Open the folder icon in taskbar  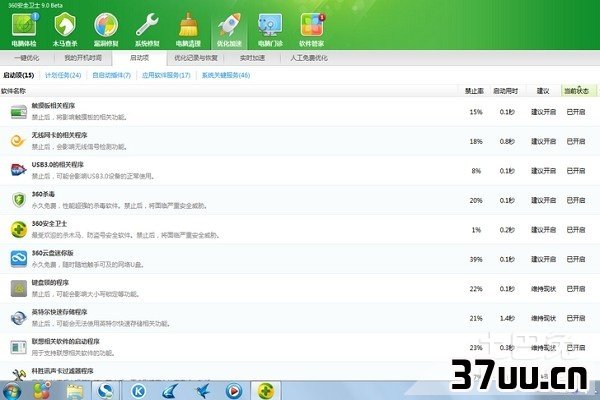75,391
